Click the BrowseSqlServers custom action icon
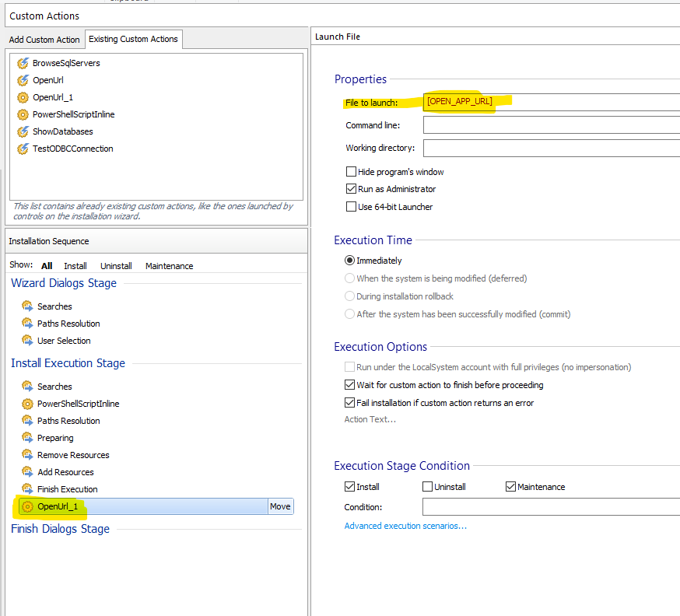The image size is (680, 616). tap(23, 63)
